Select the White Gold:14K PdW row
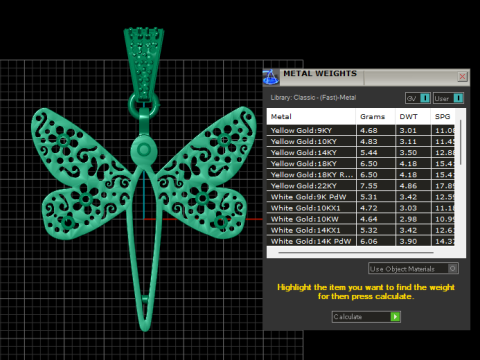 coord(361,241)
